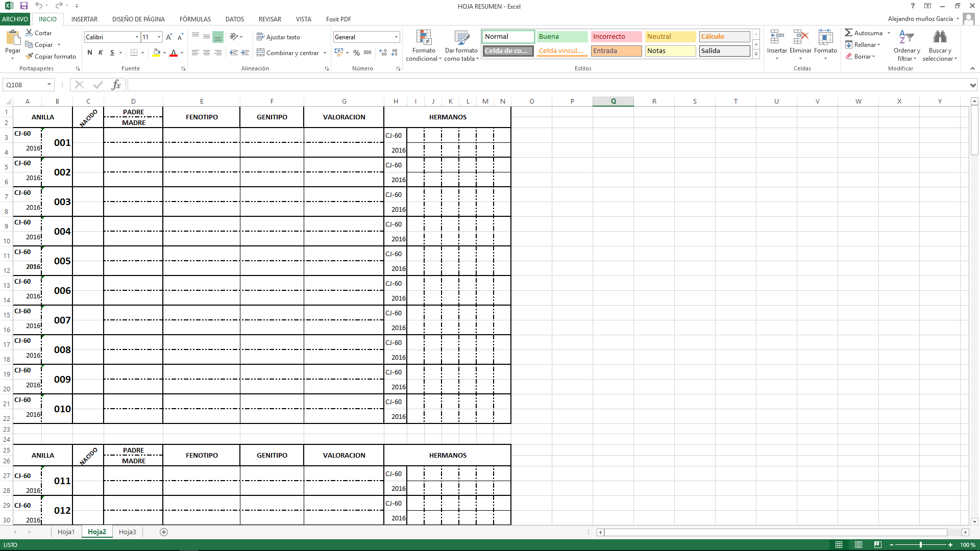Screen dimensions: 980x551
Task: Click the percent style icon
Action: tap(356, 53)
